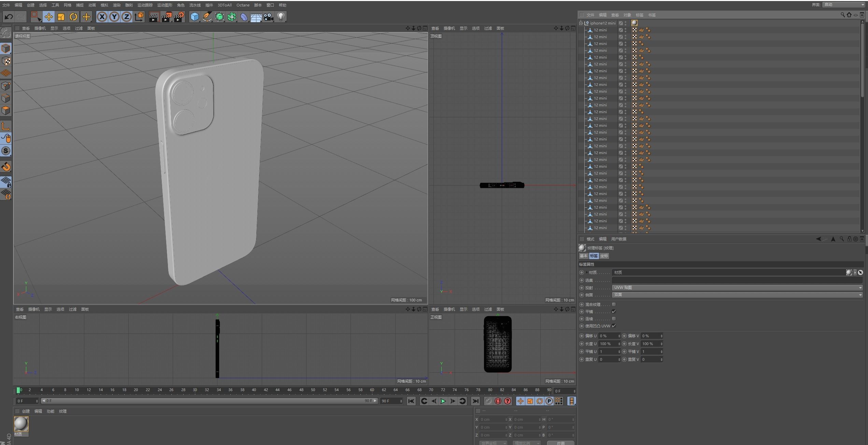Open the 世界坐标 dropdown
The width and height of the screenshot is (868, 445).
[x=493, y=443]
